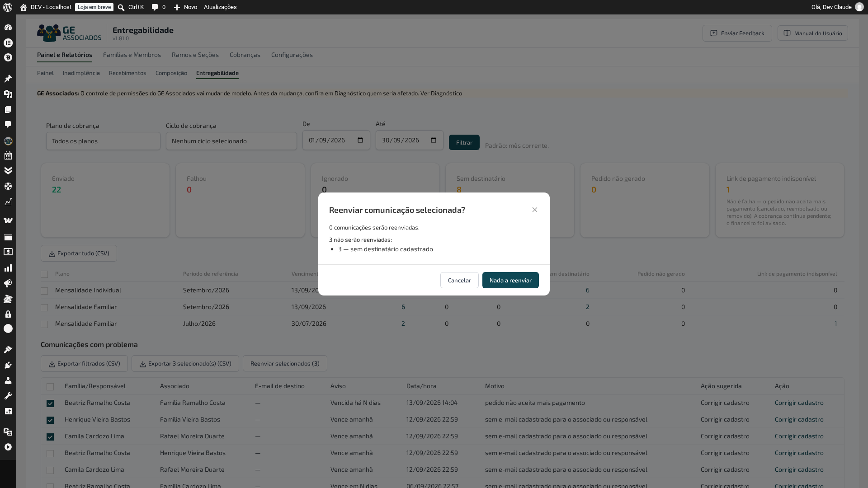This screenshot has height=488, width=868.
Task: Open GE Associados group icon in sidebar
Action: click(x=8, y=141)
